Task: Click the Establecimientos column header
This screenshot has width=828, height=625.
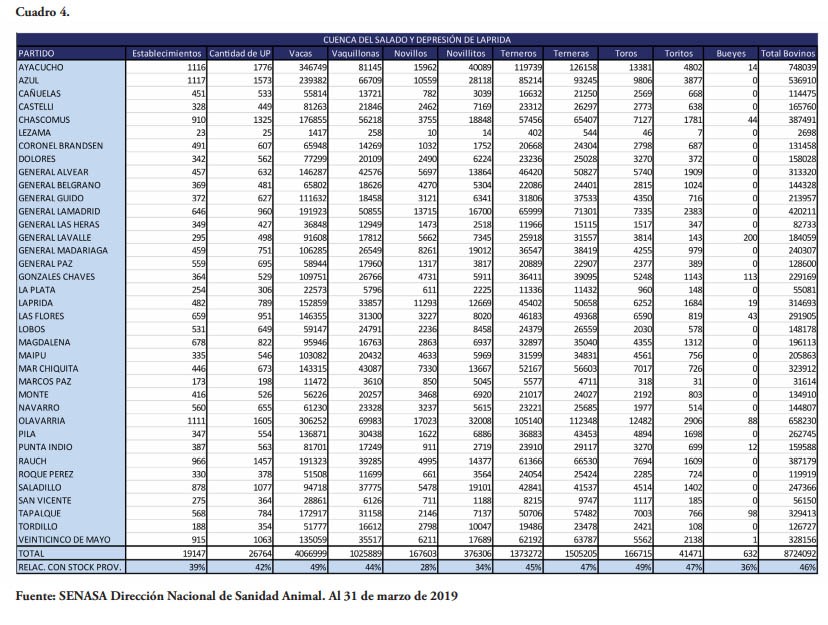Action: click(x=167, y=52)
